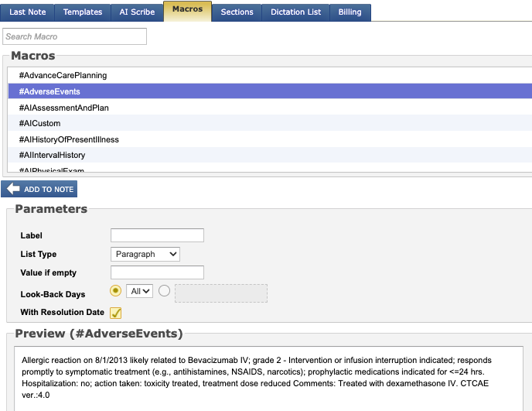Click the Label text field
Screen dimensions: 532x411
coord(157,235)
